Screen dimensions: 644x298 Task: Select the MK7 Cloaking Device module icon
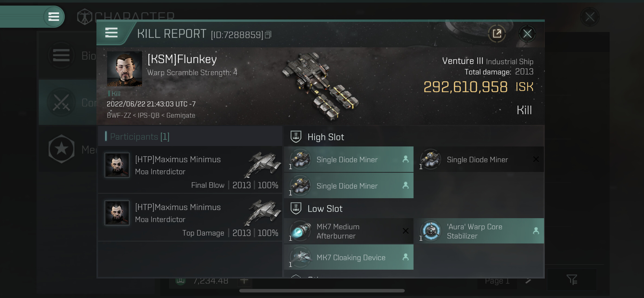point(301,257)
